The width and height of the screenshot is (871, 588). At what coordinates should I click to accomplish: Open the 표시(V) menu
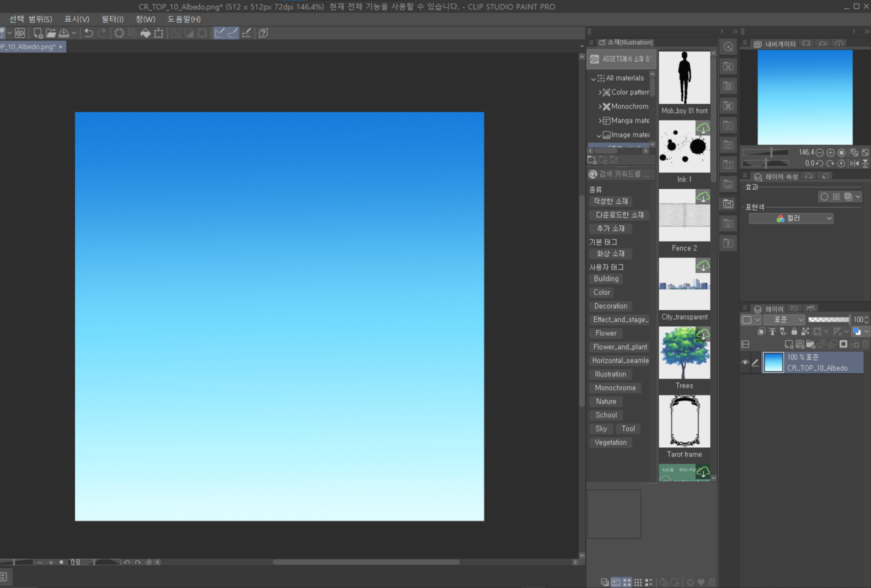pyautogui.click(x=76, y=19)
